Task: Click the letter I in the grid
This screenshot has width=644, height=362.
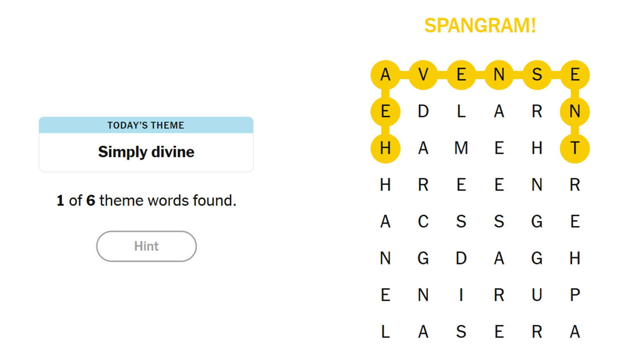Action: (461, 295)
